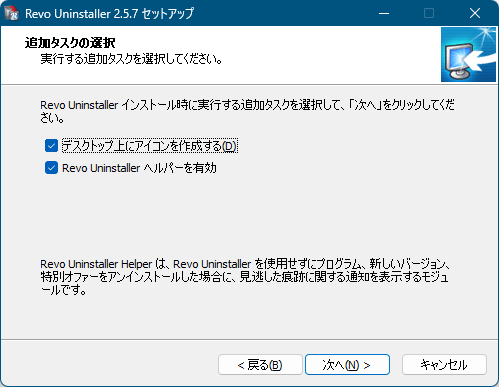Viewport: 499px width, 387px height.
Task: Toggle Revo Uninstaller ヘルパーを有効 checkbox
Action: click(x=51, y=168)
